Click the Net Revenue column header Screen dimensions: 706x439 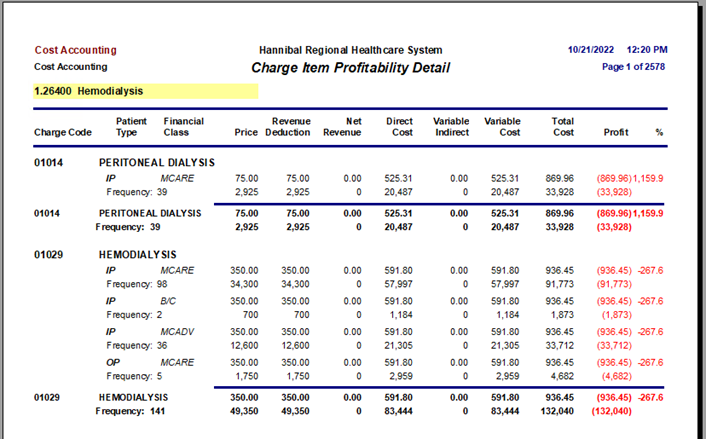click(x=342, y=127)
